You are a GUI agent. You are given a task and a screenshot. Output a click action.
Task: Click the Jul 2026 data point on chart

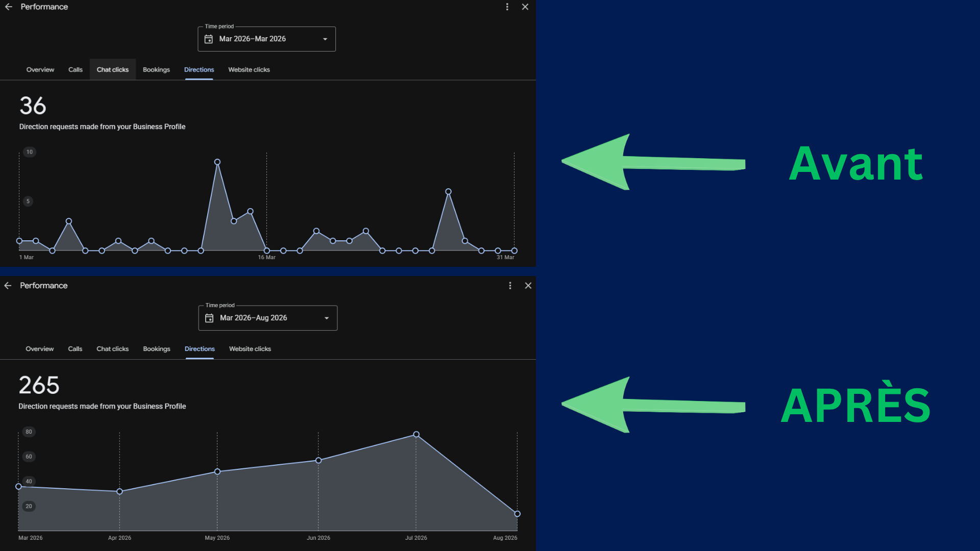pos(416,435)
